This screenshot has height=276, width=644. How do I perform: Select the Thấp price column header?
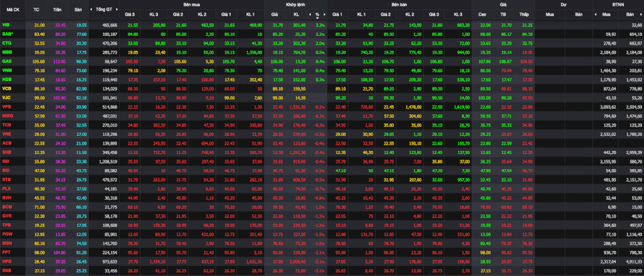(524, 14)
